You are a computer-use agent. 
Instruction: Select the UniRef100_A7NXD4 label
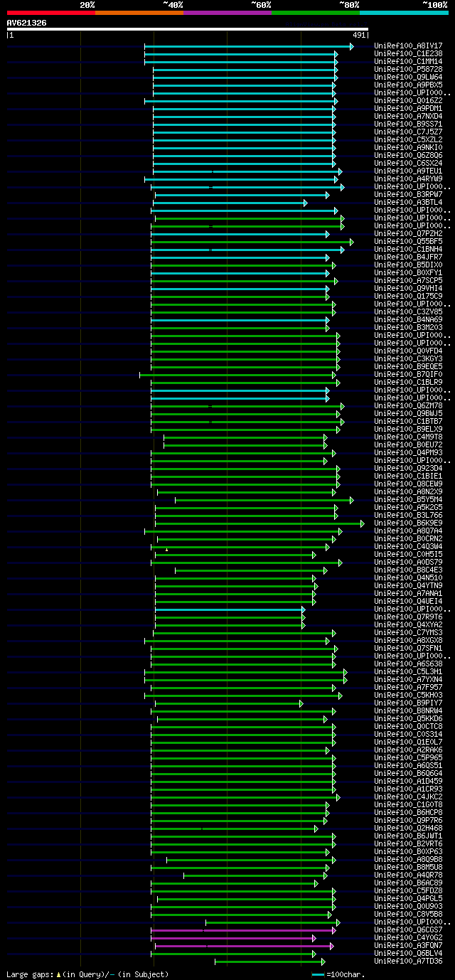[x=408, y=116]
